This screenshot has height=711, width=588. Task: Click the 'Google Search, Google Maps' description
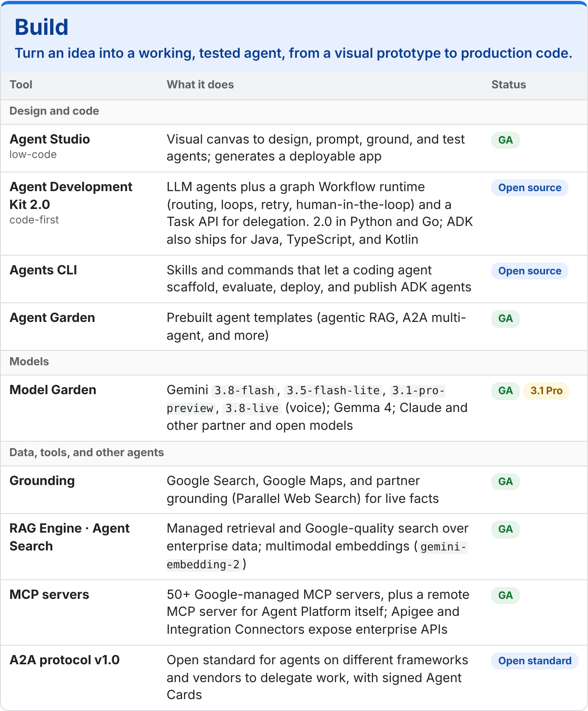(x=303, y=490)
